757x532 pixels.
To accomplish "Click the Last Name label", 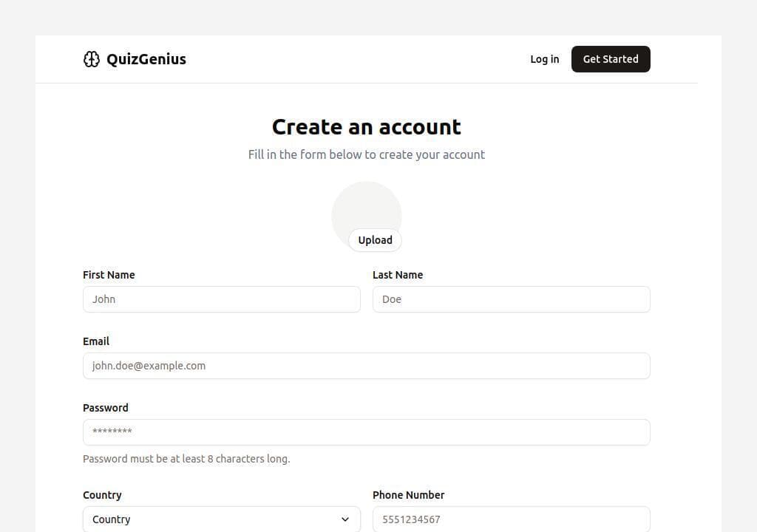I will point(398,275).
